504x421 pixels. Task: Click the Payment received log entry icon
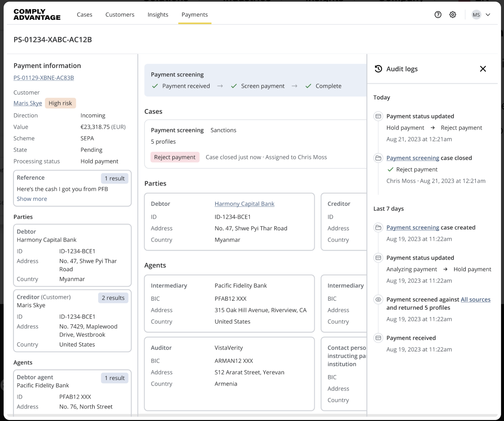coord(378,338)
